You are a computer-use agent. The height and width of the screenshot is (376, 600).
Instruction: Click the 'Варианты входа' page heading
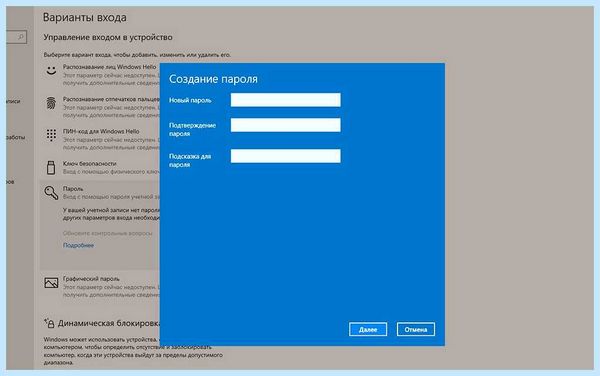(85, 18)
